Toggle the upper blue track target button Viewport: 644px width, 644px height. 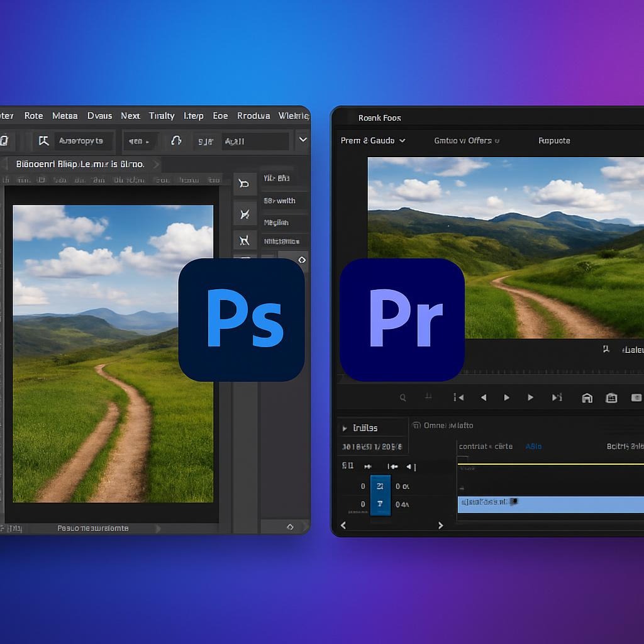pos(380,486)
